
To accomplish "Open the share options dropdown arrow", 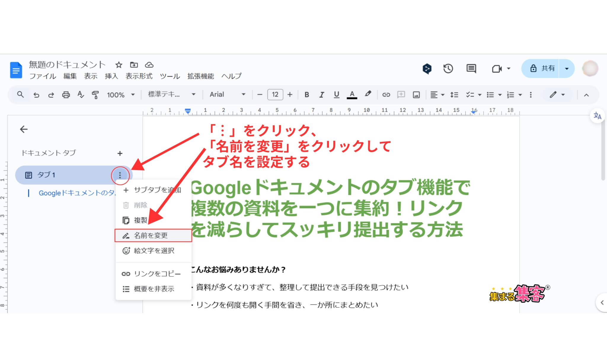I will point(566,68).
